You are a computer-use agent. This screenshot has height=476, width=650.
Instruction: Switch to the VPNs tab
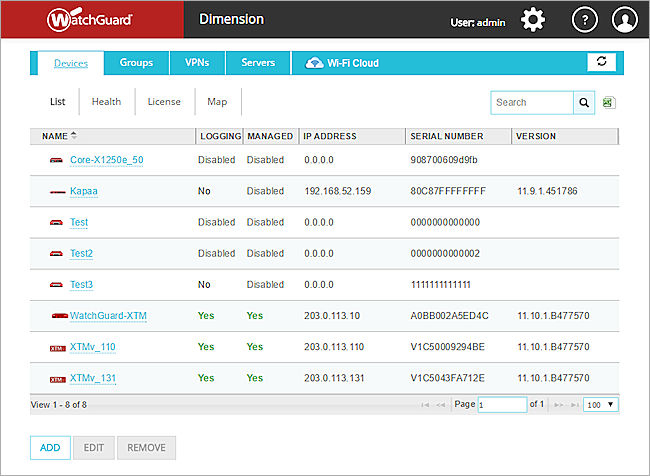(197, 63)
